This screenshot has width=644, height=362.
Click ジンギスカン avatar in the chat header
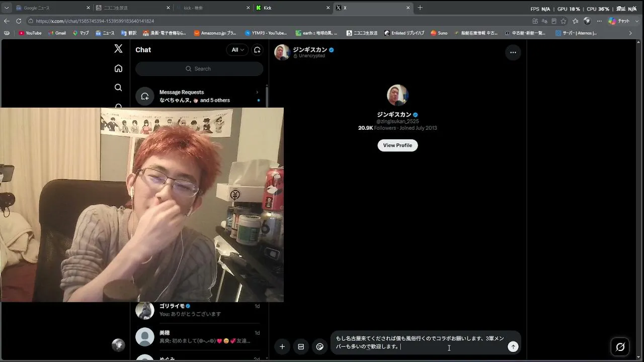point(282,52)
